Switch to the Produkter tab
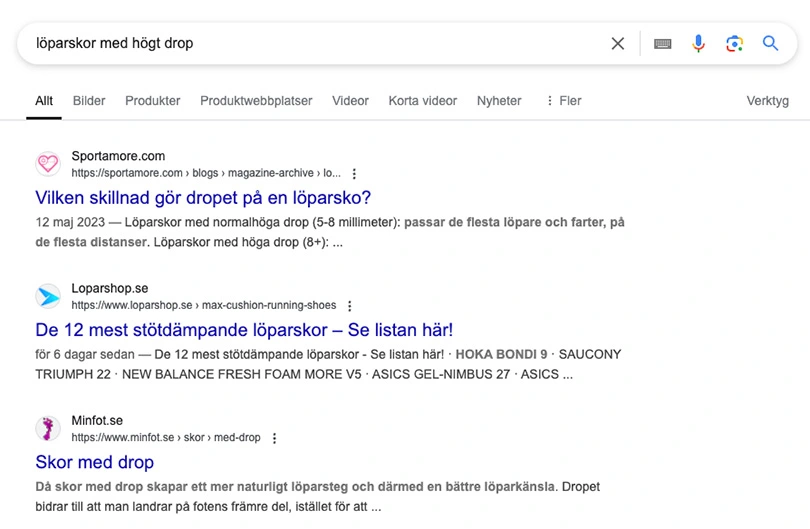 (152, 101)
